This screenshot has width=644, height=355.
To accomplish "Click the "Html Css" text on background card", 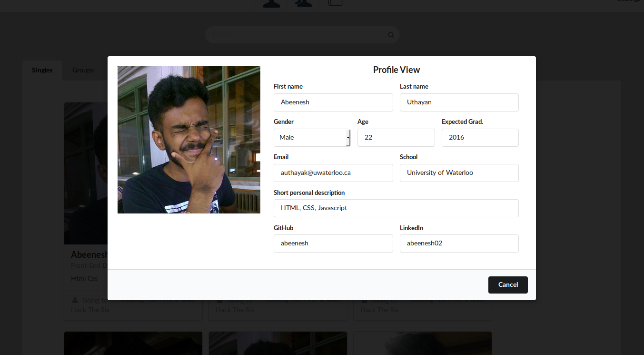I will [84, 278].
